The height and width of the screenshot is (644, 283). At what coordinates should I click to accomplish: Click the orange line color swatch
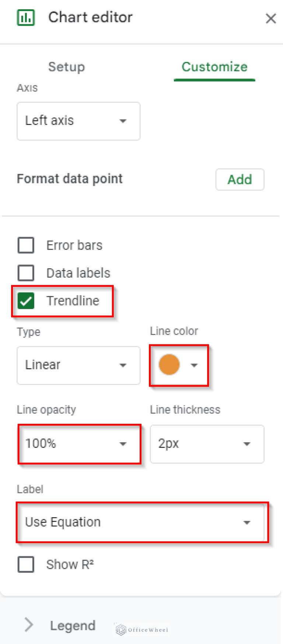coord(169,365)
